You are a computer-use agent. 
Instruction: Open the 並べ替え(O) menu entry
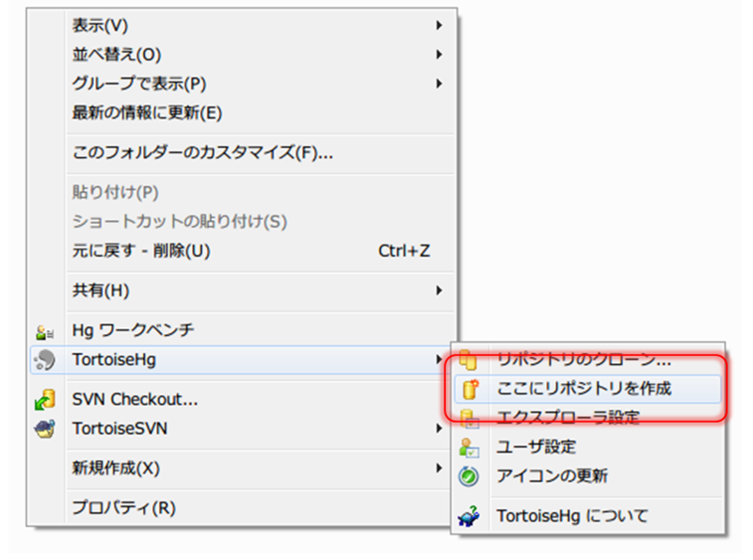click(243, 55)
